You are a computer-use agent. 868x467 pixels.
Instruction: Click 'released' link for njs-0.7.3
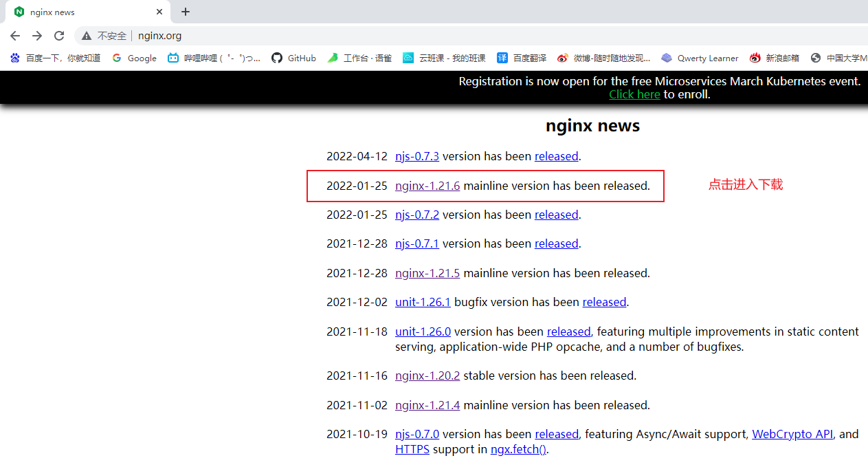click(x=557, y=156)
